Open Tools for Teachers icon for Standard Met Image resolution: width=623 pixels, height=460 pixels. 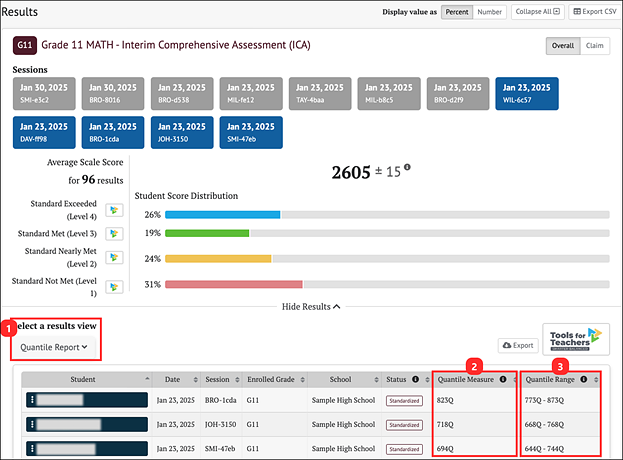click(113, 233)
